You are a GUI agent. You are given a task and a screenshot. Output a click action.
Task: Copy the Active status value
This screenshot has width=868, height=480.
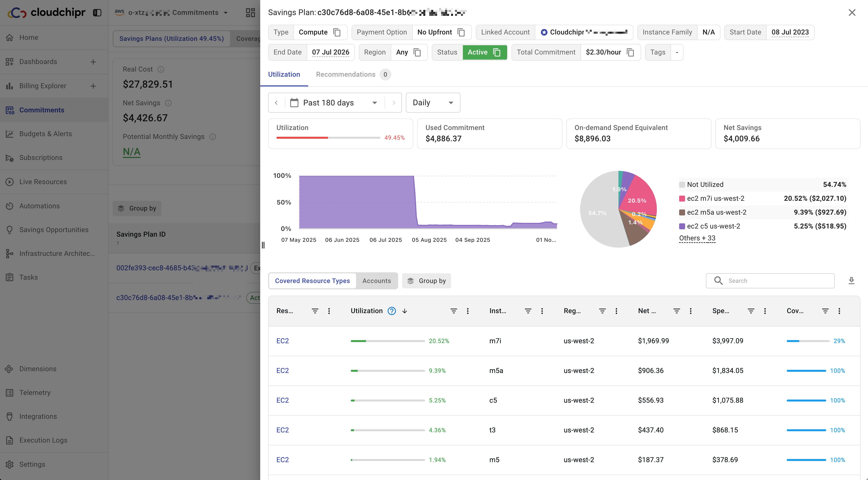point(497,52)
